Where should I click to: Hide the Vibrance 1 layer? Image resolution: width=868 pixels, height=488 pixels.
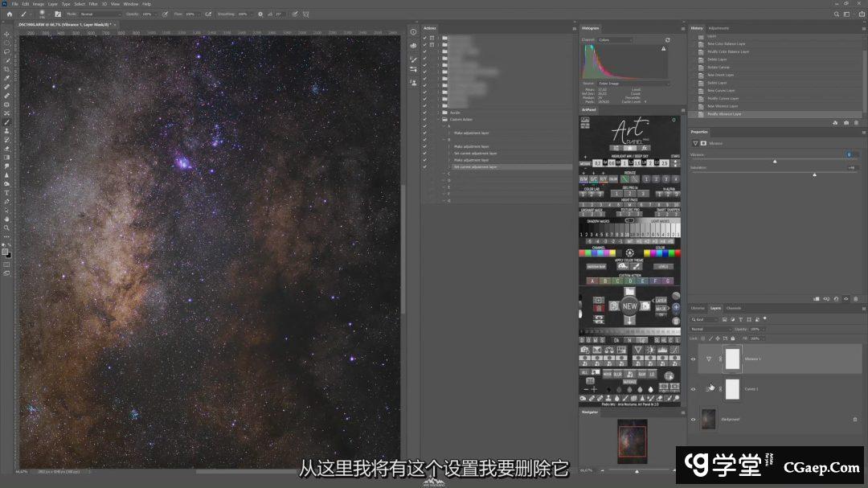point(694,359)
